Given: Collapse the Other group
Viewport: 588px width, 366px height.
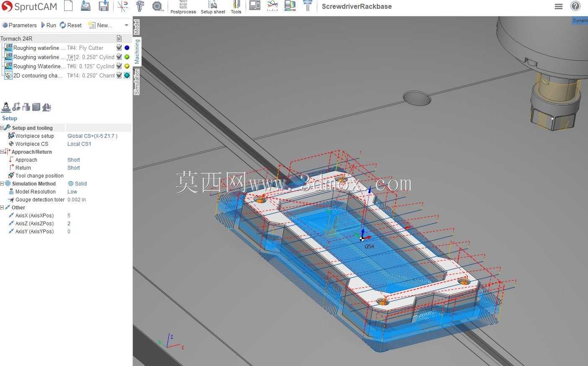Looking at the screenshot, I should (2, 207).
